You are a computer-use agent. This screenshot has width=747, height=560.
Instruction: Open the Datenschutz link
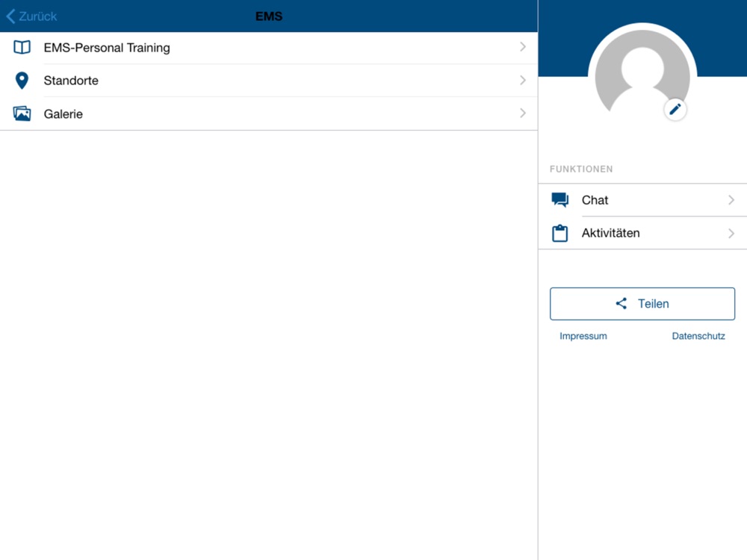698,336
